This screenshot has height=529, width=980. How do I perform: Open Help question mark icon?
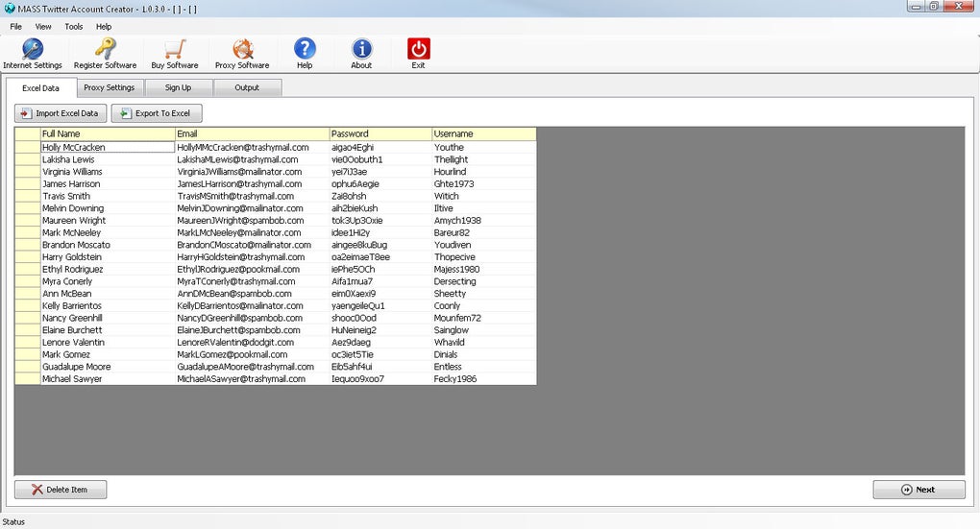point(305,49)
